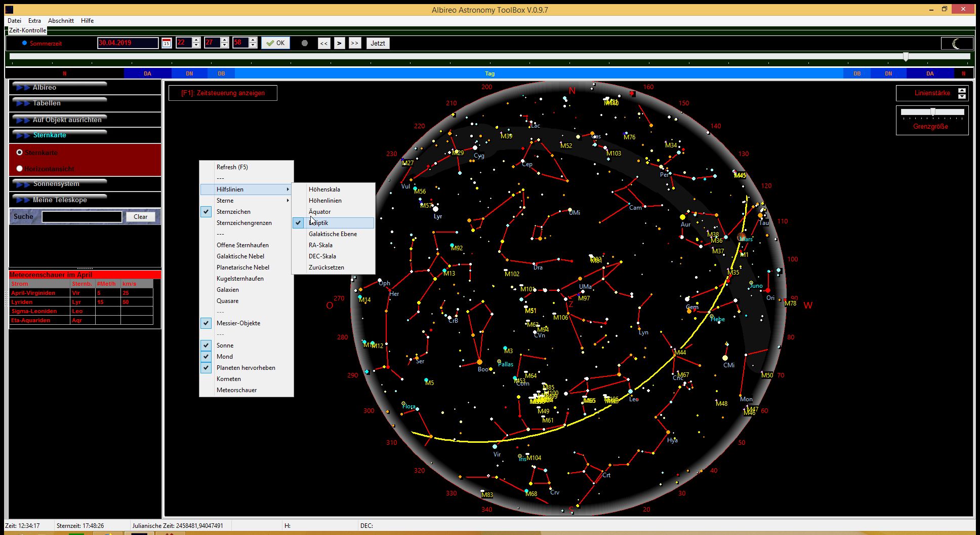Viewport: 980px width, 535px height.
Task: Enable Quasare in the context menu
Action: click(x=247, y=301)
